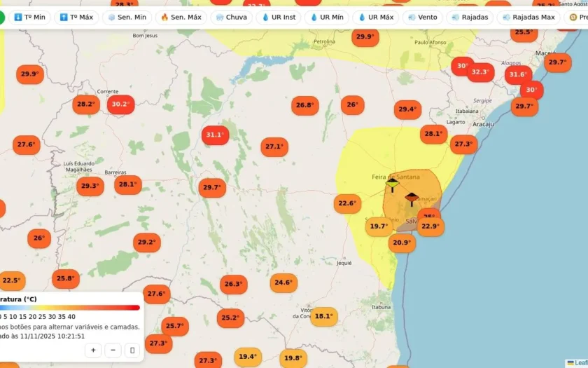Image resolution: width=588 pixels, height=368 pixels.
Task: Open the 30.2° marker near Corrente
Action: click(x=120, y=104)
